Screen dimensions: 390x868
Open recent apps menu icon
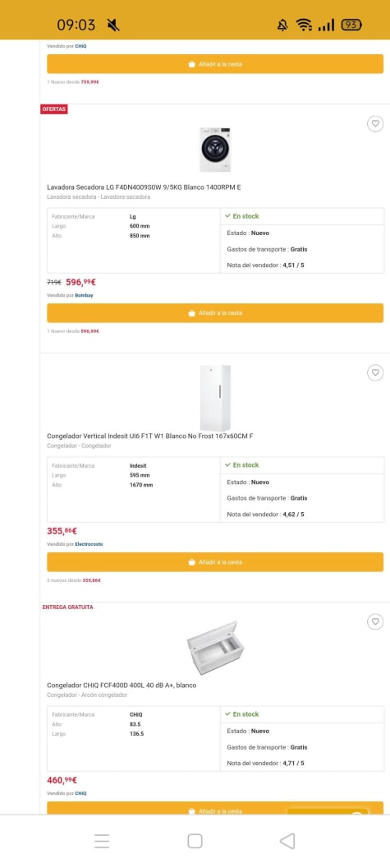102,841
